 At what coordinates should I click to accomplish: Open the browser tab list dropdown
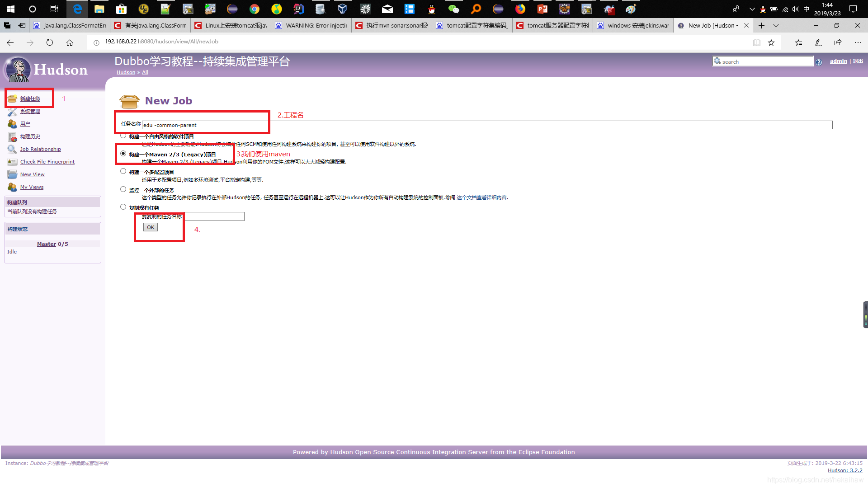pos(776,26)
